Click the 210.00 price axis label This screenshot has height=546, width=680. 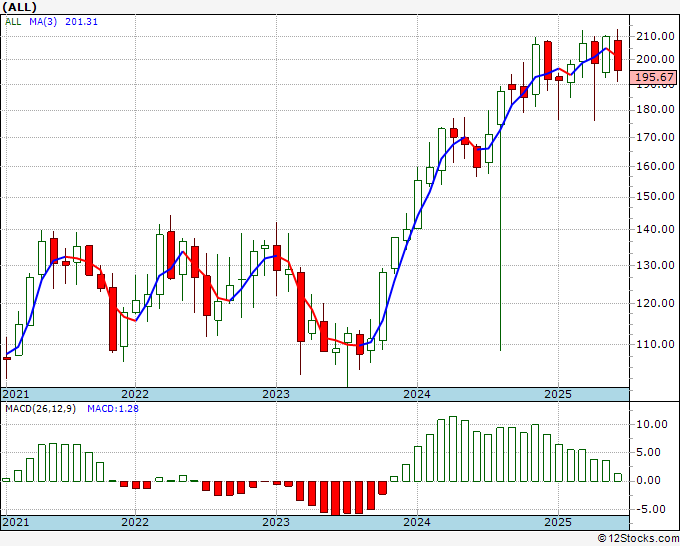point(655,36)
